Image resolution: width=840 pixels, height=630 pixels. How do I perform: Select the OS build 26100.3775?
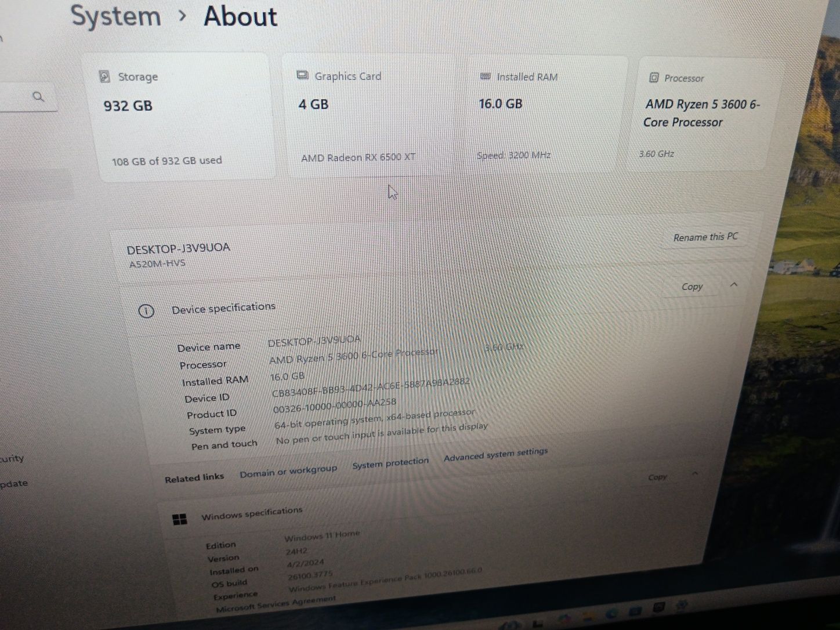[310, 575]
